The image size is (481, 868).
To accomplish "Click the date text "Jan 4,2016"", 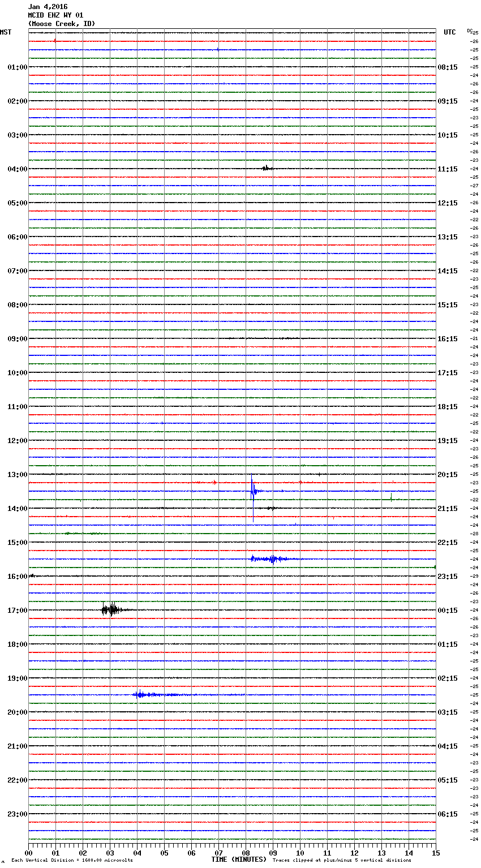I will [48, 7].
